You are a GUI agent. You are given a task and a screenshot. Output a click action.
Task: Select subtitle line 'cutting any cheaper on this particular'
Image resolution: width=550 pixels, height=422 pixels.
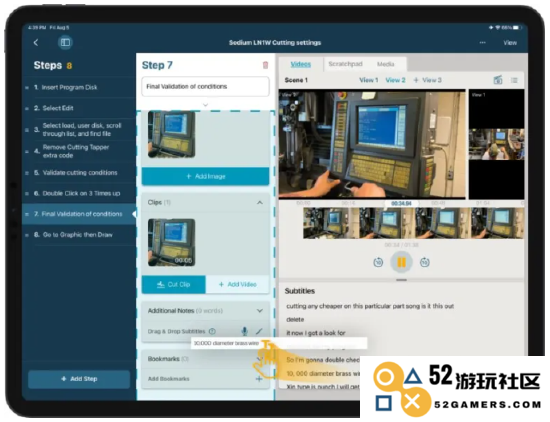pyautogui.click(x=370, y=306)
